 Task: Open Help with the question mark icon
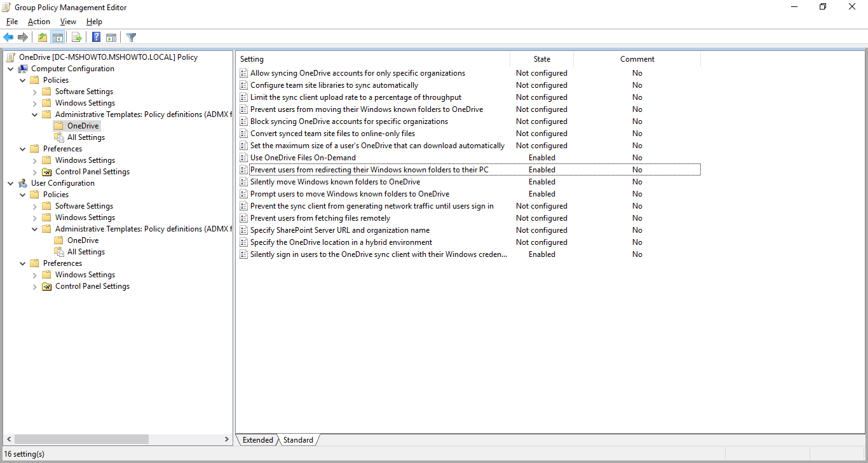(x=97, y=38)
